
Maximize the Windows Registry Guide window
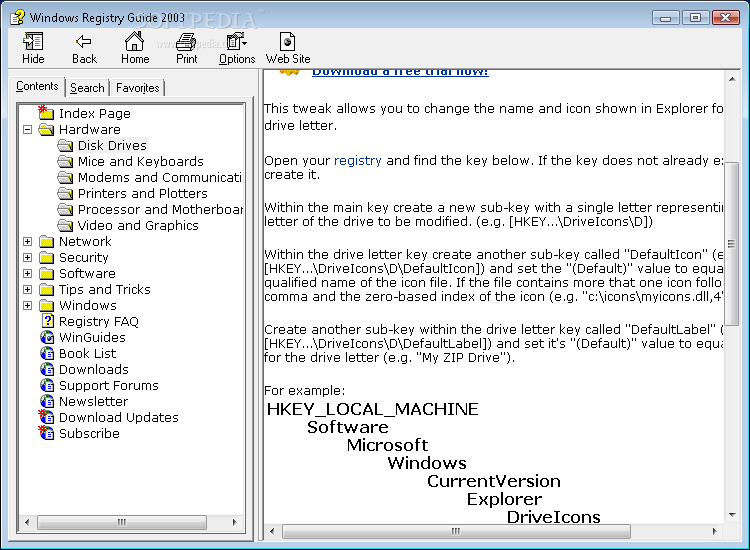(695, 18)
